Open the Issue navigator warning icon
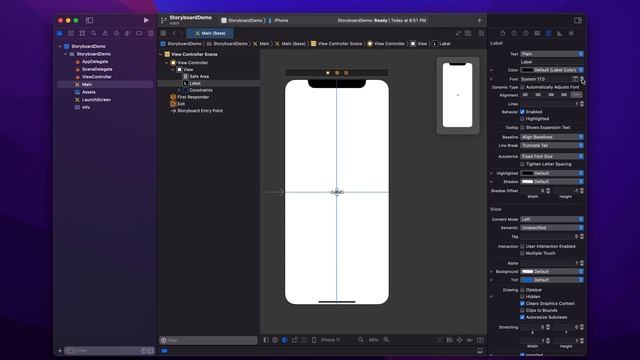This screenshot has height=360, width=640. coord(105,33)
